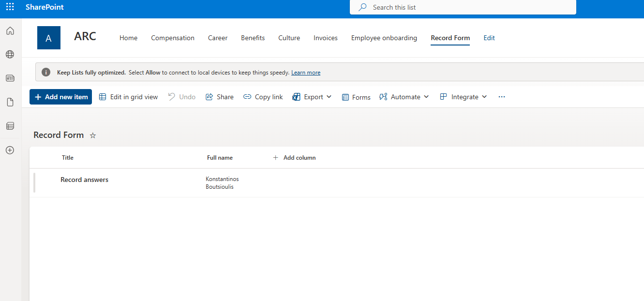
Task: Open Edit in grid view
Action: 129,97
